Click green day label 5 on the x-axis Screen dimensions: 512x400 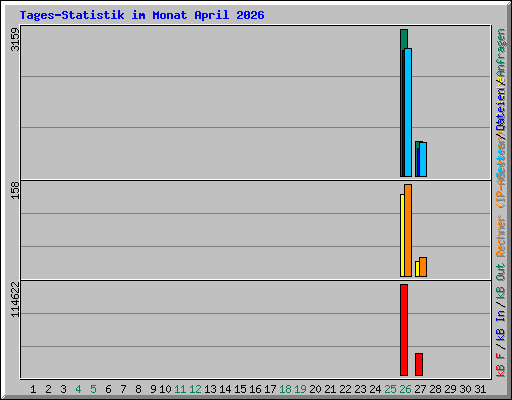click(93, 389)
